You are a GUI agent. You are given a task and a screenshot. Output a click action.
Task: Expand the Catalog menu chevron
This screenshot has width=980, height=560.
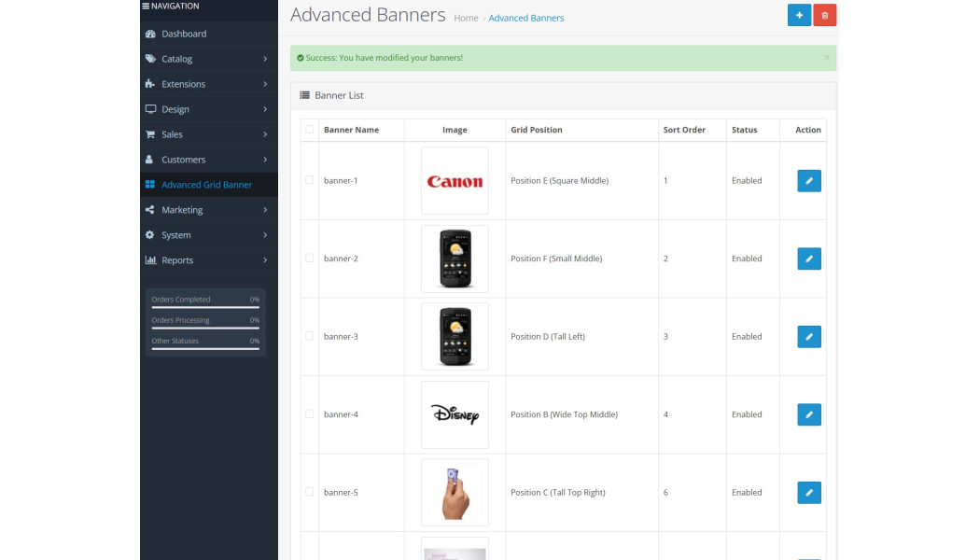tap(265, 59)
